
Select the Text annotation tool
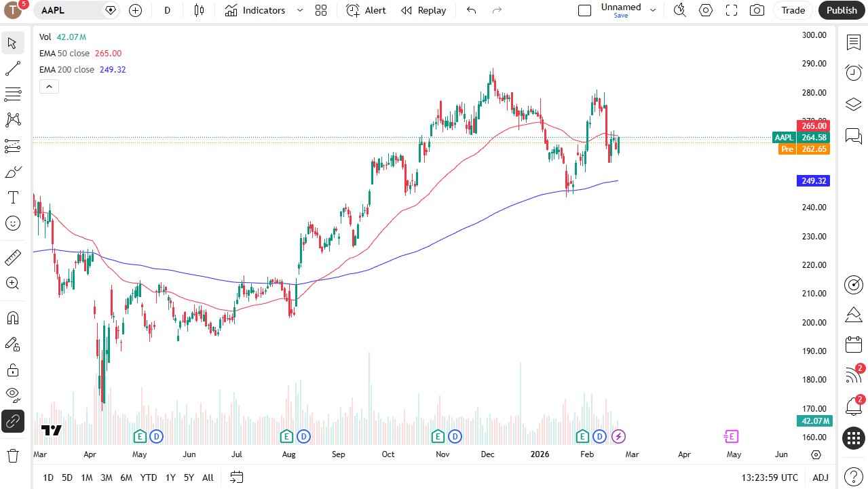click(12, 197)
